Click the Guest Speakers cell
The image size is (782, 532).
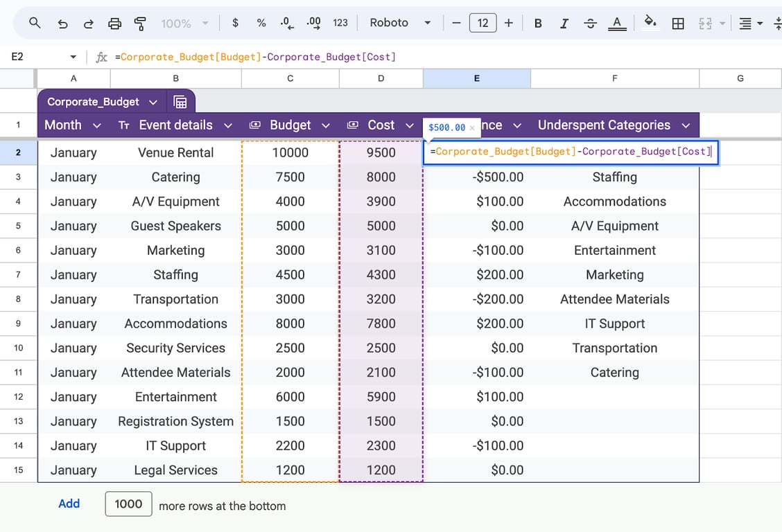click(x=175, y=226)
